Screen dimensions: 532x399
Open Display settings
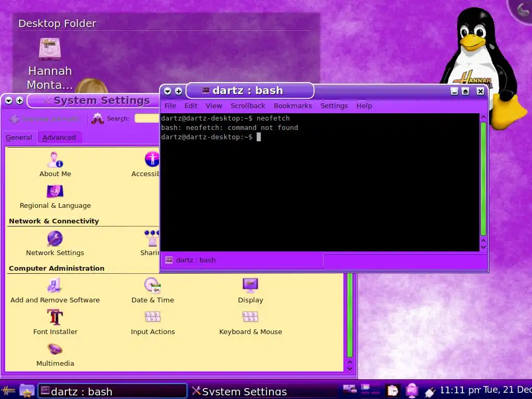(x=250, y=291)
